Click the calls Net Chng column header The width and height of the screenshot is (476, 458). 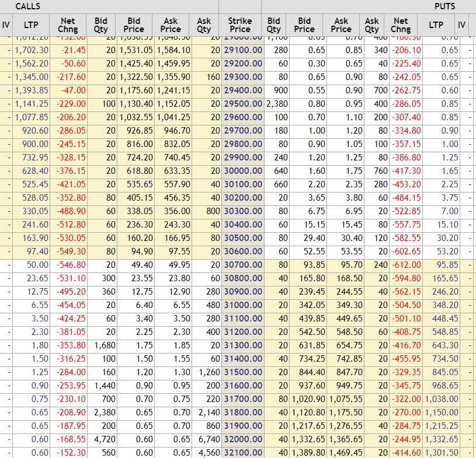68,25
